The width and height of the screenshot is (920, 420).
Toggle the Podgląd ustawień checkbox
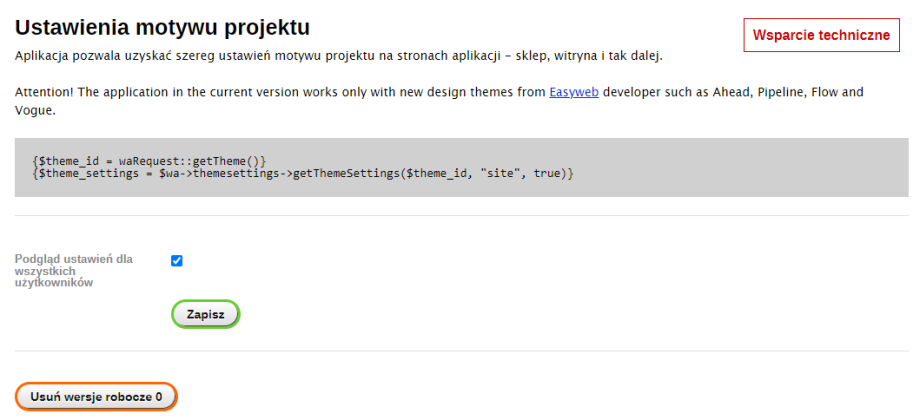177,261
